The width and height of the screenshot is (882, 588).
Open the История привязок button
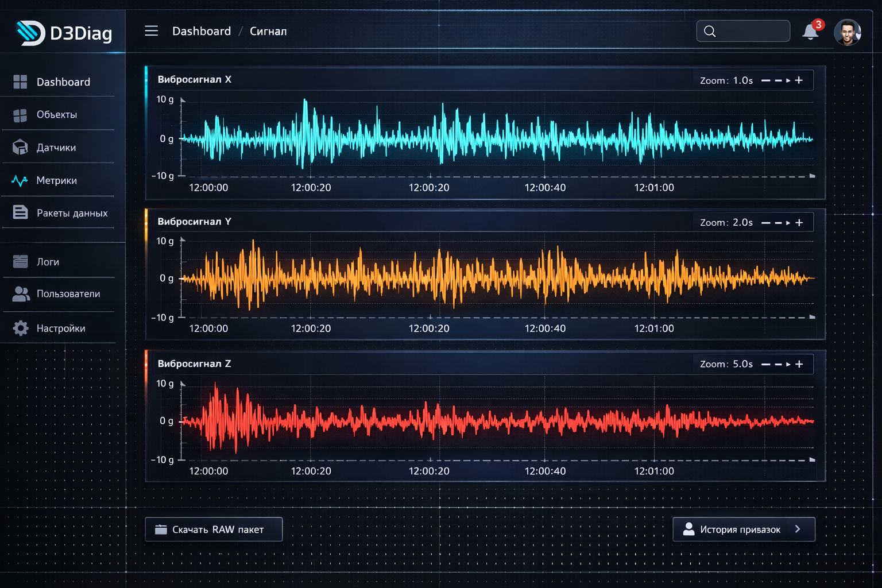744,529
